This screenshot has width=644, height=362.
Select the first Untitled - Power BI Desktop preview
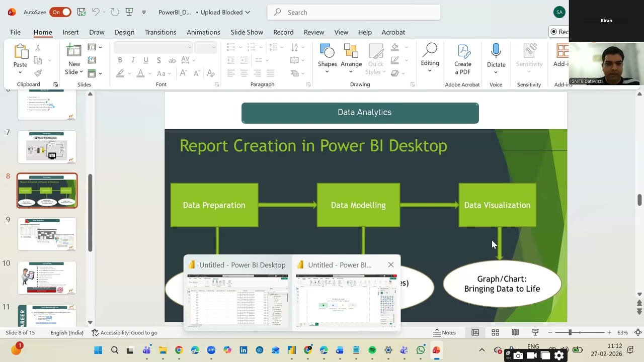(x=237, y=294)
